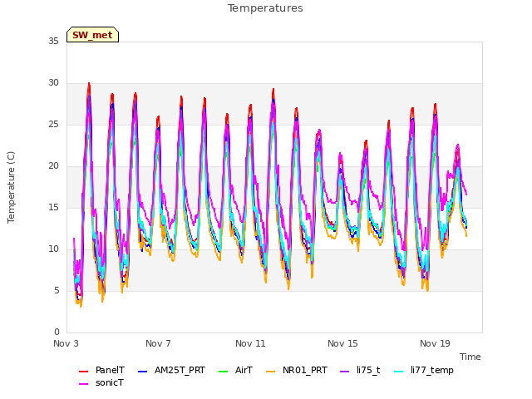Click the orange NR01_PRT legend color marker
532x399 pixels.
click(270, 372)
